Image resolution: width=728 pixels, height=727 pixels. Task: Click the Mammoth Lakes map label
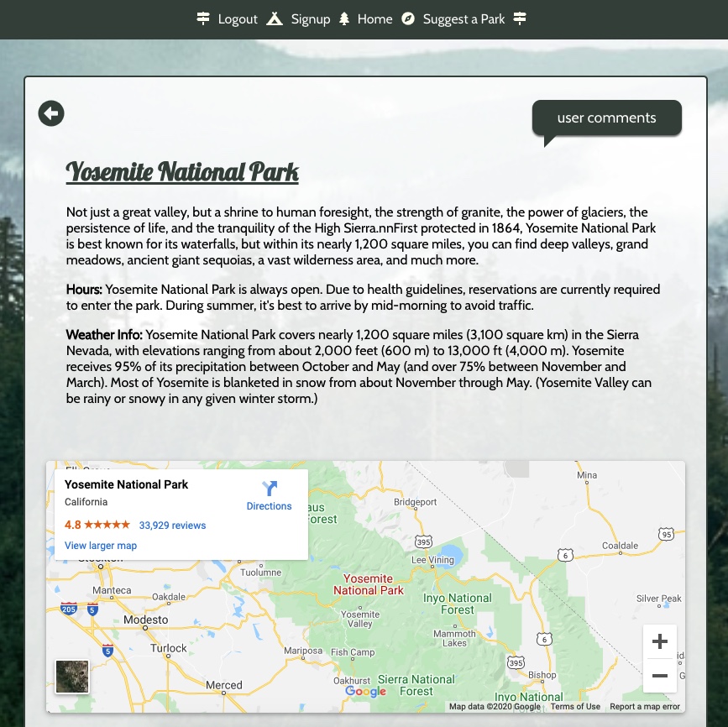pos(454,638)
